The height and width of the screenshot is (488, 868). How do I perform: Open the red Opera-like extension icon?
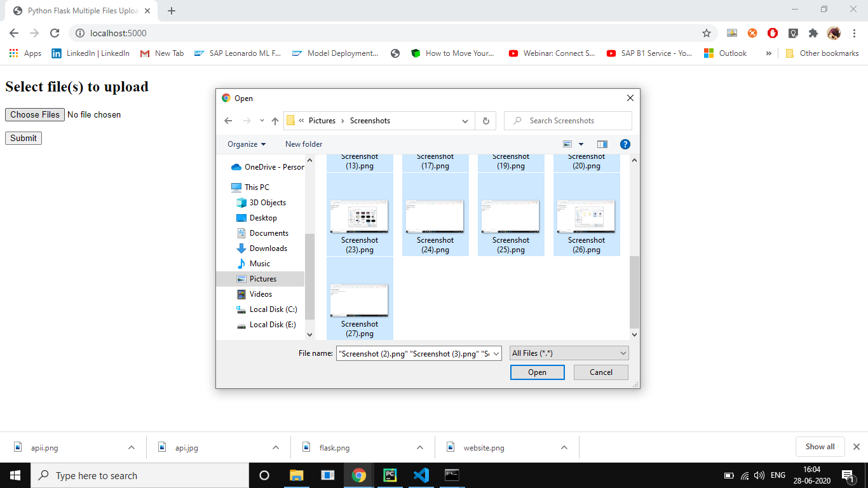click(773, 33)
